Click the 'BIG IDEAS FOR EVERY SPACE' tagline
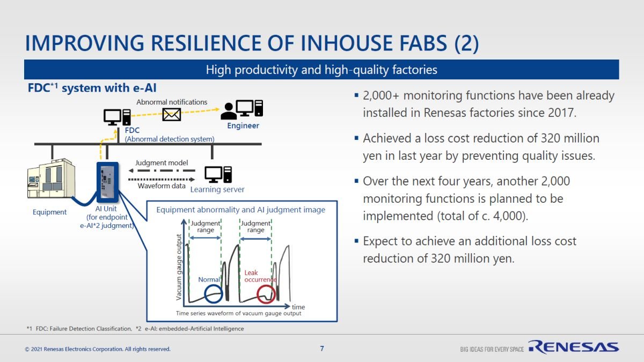Screen dimensions: 644x362 pyautogui.click(x=492, y=350)
